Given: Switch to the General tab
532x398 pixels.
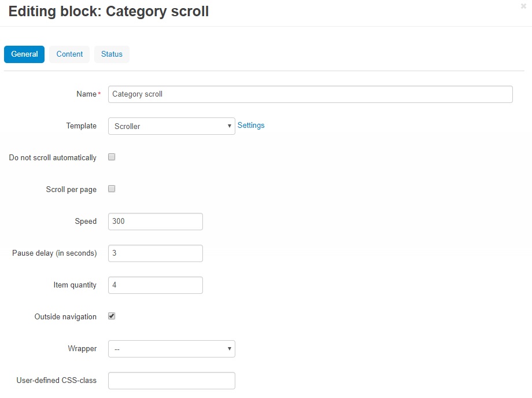Looking at the screenshot, I should point(24,54).
